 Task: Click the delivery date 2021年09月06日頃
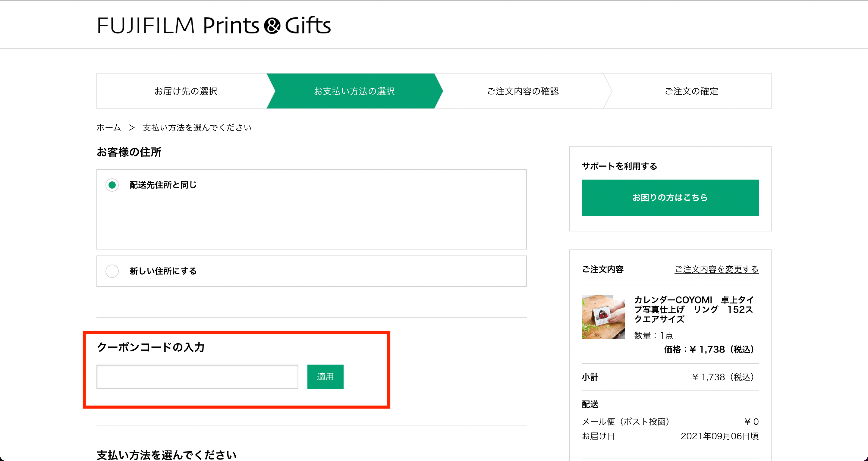pyautogui.click(x=719, y=436)
